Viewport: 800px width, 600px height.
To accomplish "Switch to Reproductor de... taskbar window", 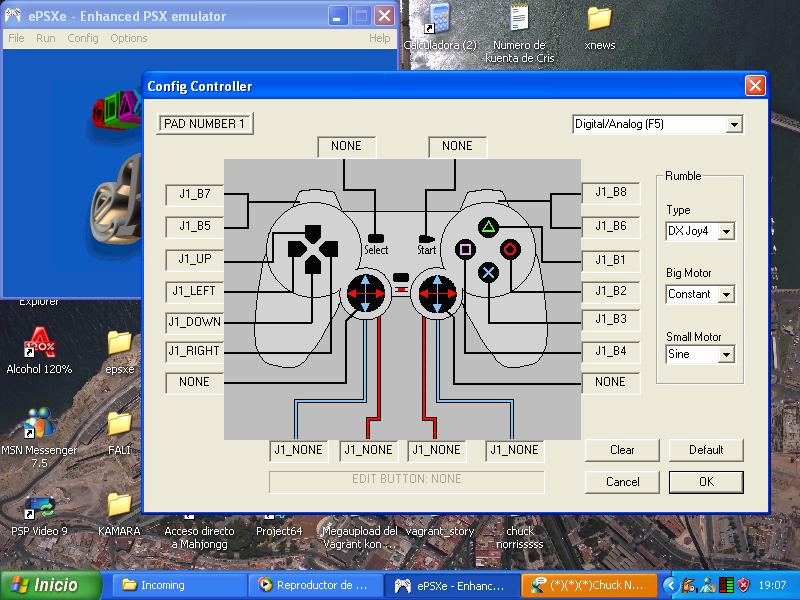I will point(315,585).
